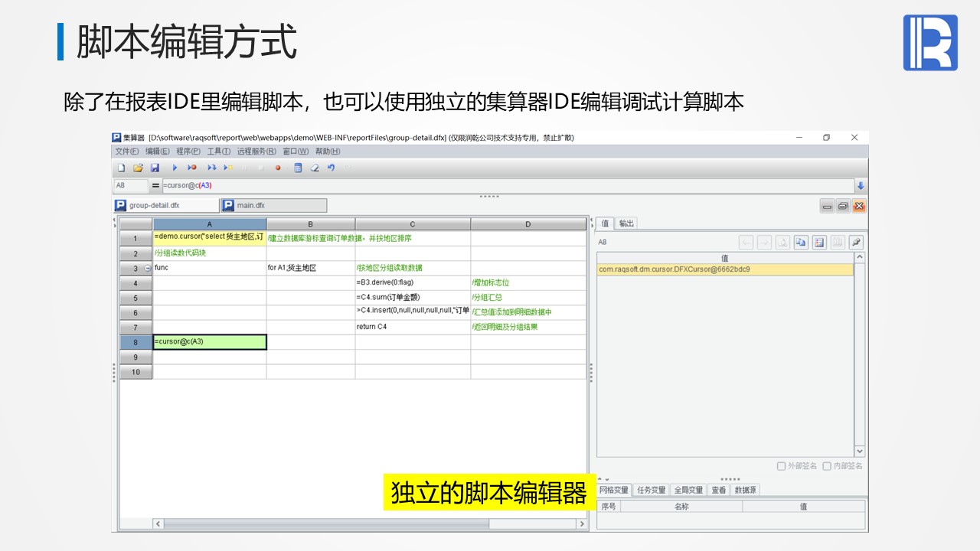Open the 文件(F) menu

tap(127, 152)
